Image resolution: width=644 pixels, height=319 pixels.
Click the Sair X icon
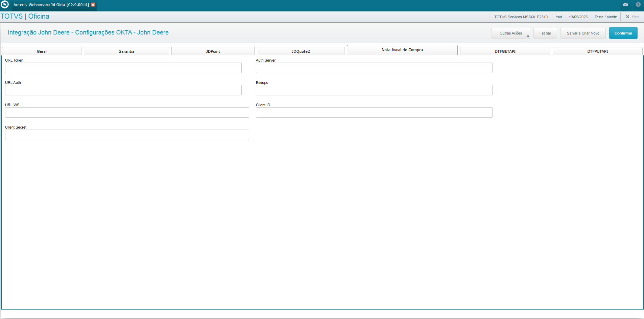click(627, 17)
